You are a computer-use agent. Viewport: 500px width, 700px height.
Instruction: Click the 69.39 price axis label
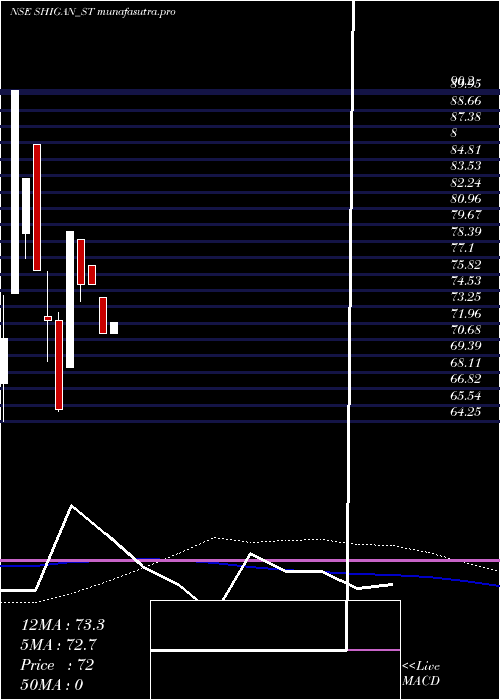(466, 346)
